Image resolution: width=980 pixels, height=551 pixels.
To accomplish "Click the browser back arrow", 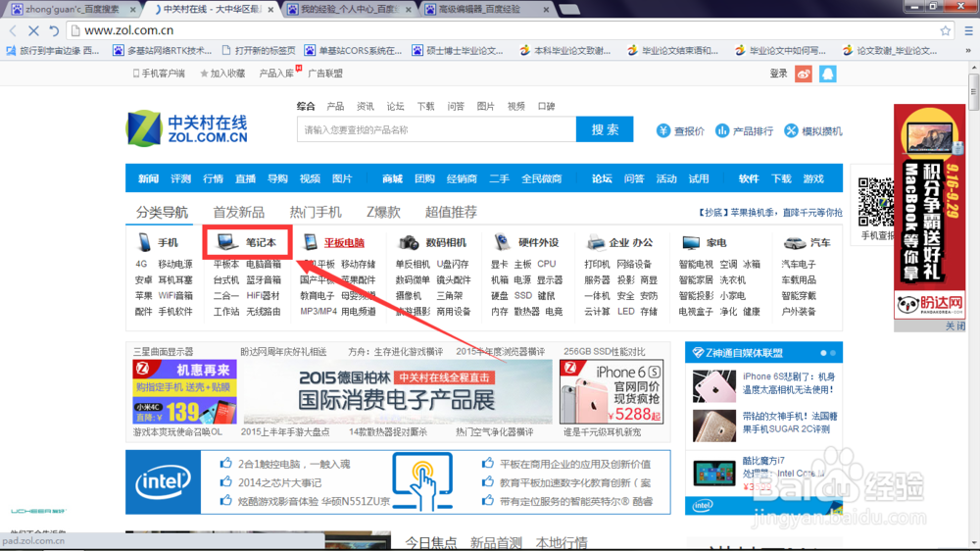I will point(13,30).
